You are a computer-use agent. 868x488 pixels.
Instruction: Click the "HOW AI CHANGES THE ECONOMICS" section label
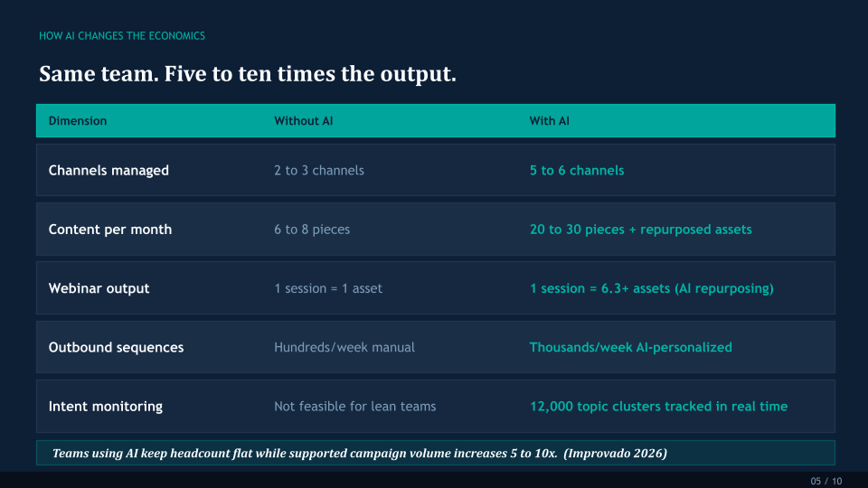click(x=122, y=36)
